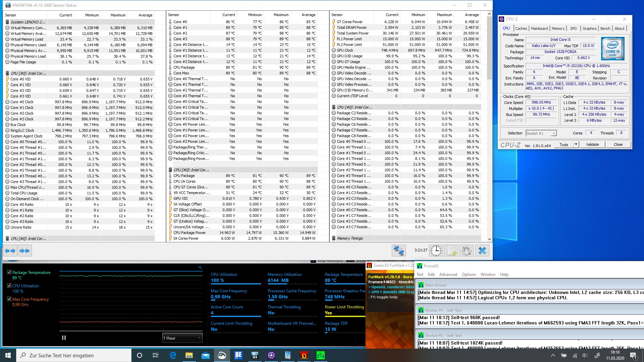
Task: Disable the Max Core Frequency checkbox
Action: (9, 299)
